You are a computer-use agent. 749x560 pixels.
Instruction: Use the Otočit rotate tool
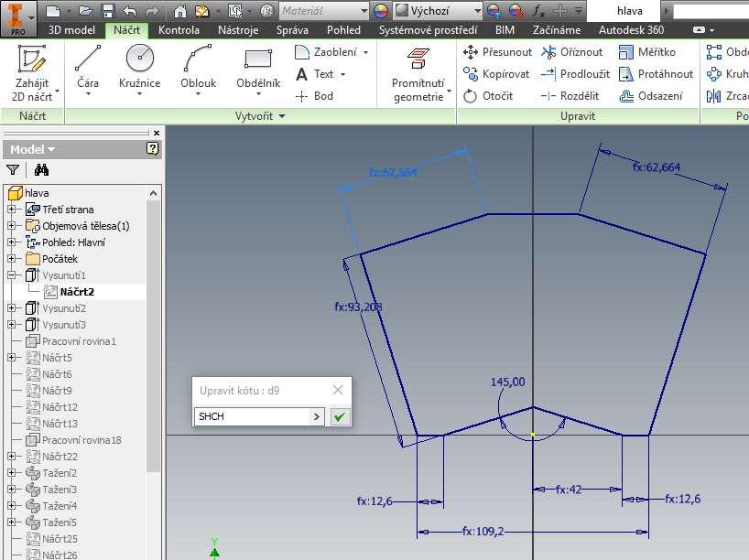tap(488, 96)
